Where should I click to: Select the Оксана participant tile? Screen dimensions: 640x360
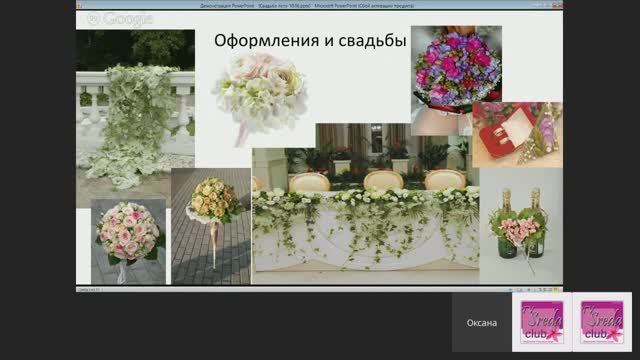pos(482,322)
